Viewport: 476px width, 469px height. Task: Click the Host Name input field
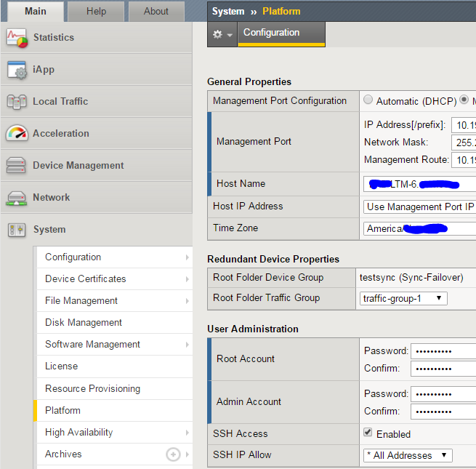pos(420,184)
